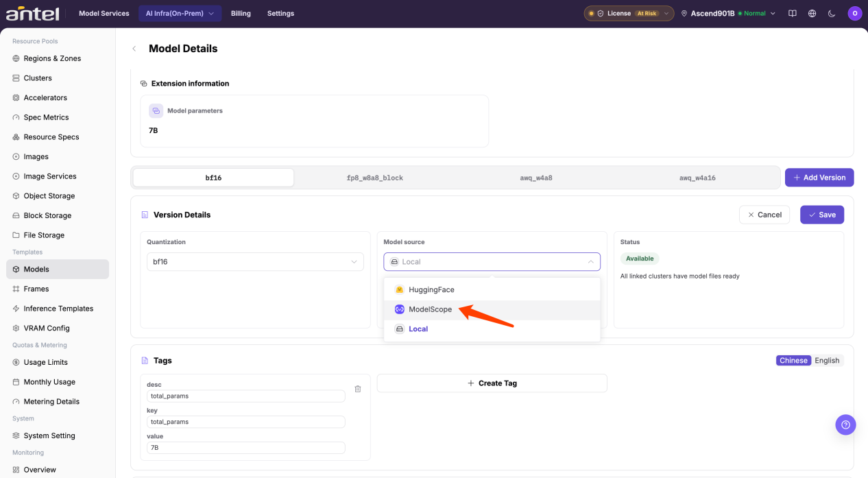
Task: Expand the AI Infra(On-Prem) menu
Action: [x=180, y=13]
